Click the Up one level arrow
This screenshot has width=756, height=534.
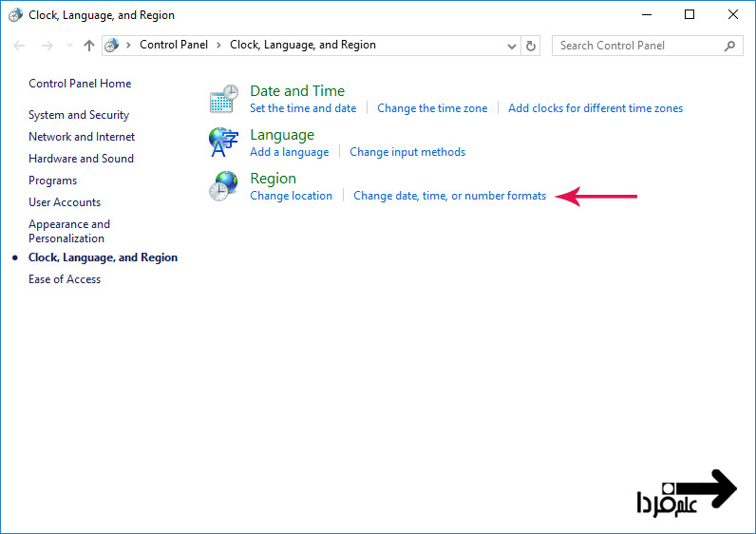pyautogui.click(x=89, y=46)
